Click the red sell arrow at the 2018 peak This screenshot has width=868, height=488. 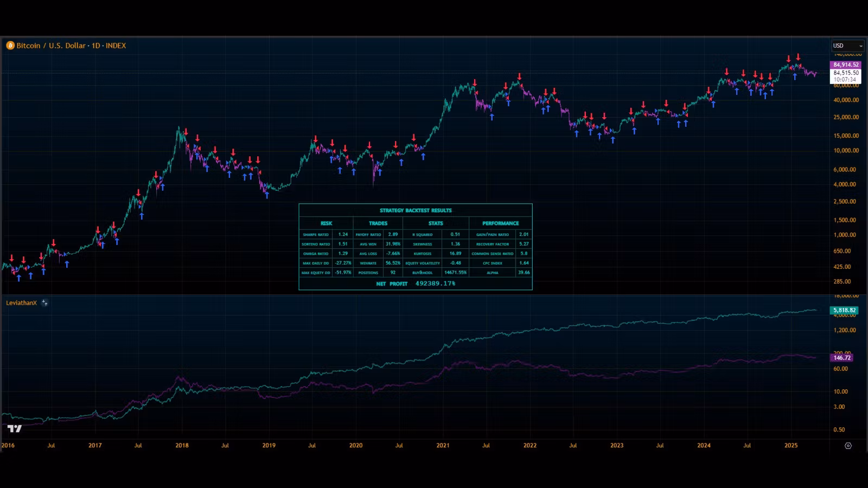coord(186,132)
